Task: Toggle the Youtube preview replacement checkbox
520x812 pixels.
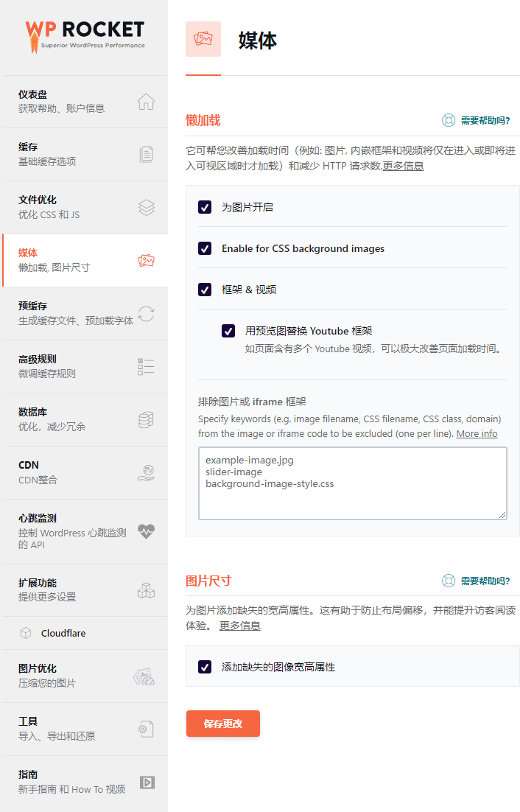Action: point(228,331)
